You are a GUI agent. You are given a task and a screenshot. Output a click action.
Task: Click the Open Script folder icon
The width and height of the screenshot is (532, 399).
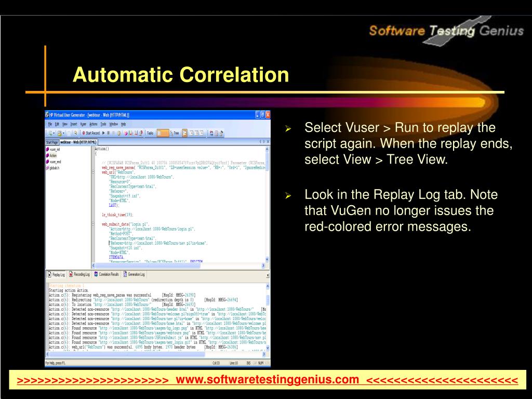point(60,133)
